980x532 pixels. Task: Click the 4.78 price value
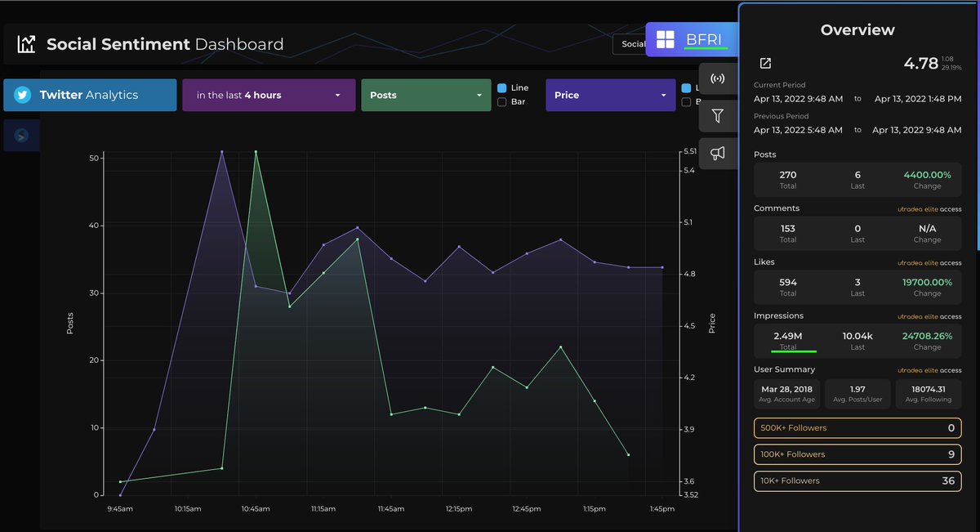point(920,63)
